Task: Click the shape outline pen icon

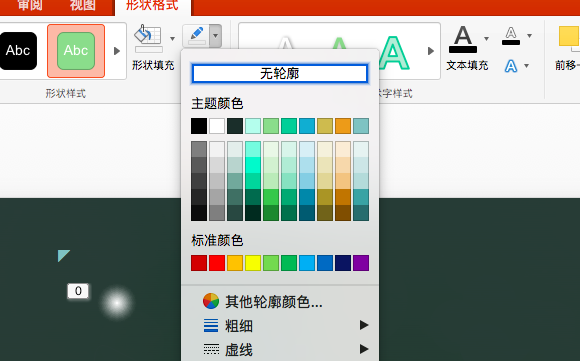Action: click(x=196, y=36)
